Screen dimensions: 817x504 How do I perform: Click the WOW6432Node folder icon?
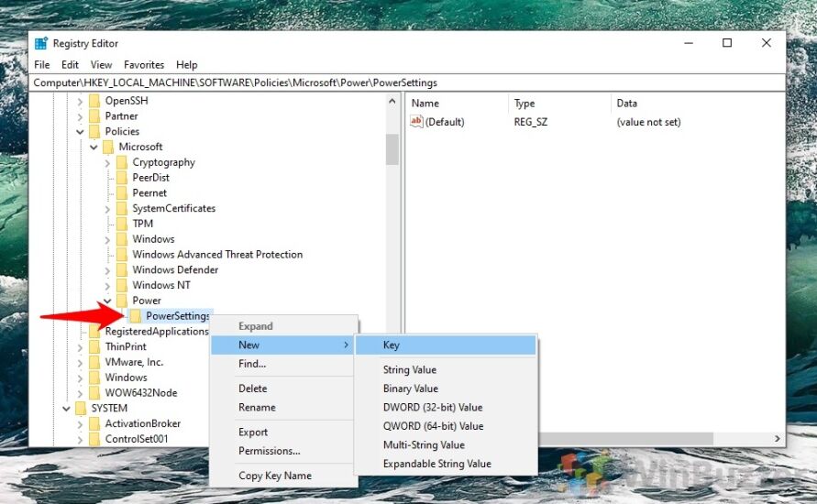94,392
